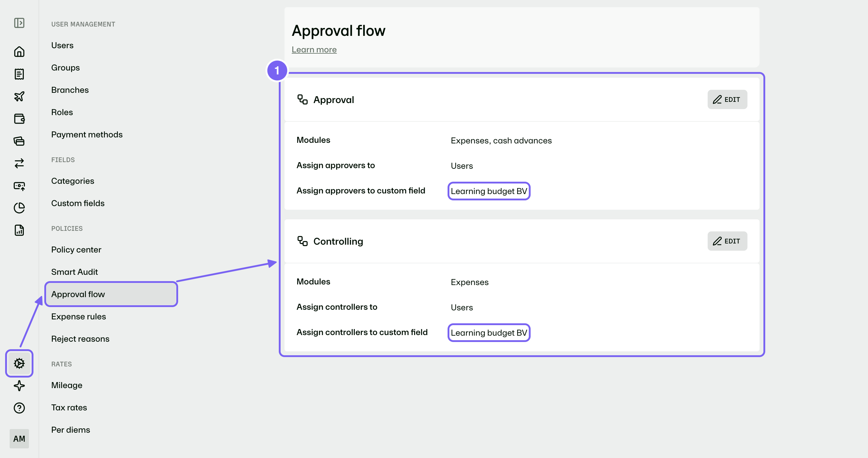Open Tax rates settings

pyautogui.click(x=69, y=407)
